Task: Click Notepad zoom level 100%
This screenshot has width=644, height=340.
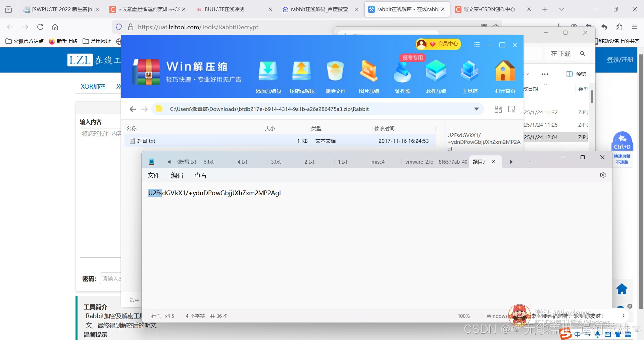Action: coord(463,316)
